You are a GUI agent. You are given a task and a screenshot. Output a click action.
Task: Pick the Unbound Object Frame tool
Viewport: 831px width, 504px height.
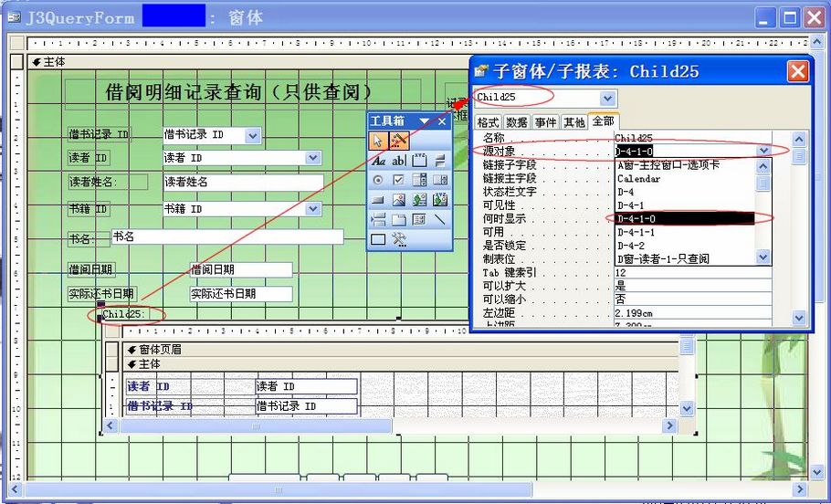pyautogui.click(x=419, y=200)
